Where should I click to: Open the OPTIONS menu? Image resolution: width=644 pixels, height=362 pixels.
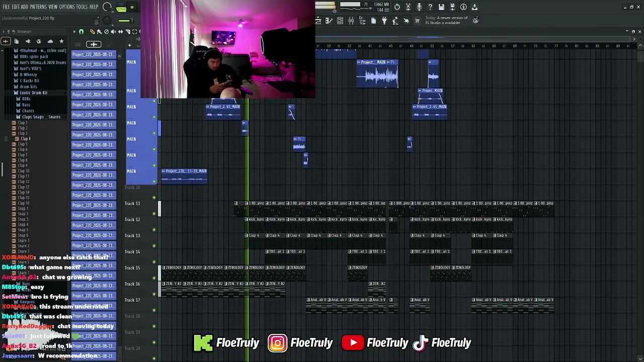click(x=67, y=7)
